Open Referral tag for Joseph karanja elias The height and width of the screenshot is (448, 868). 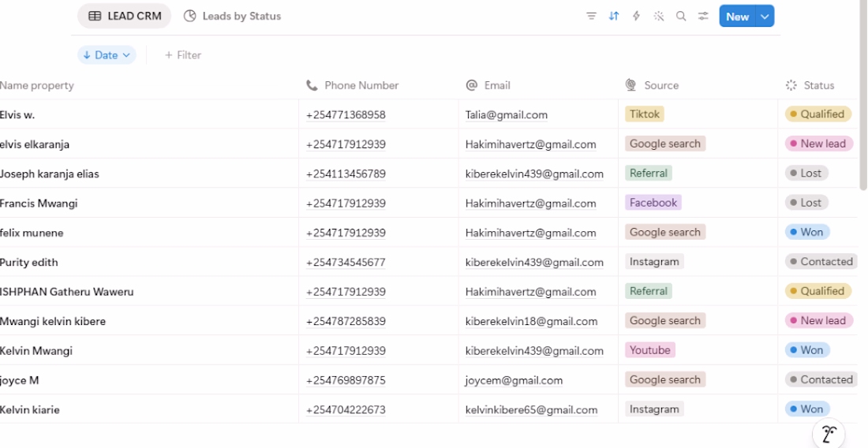coord(648,173)
